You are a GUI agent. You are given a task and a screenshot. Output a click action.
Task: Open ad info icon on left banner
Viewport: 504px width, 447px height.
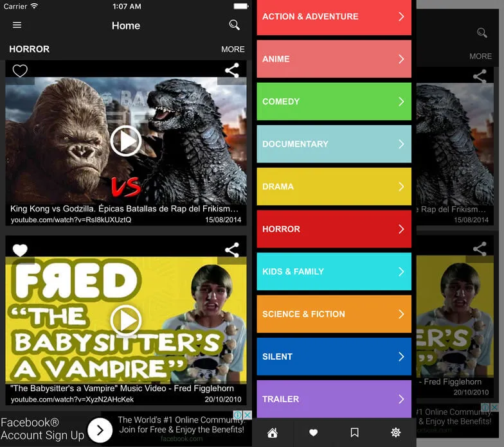pos(238,415)
